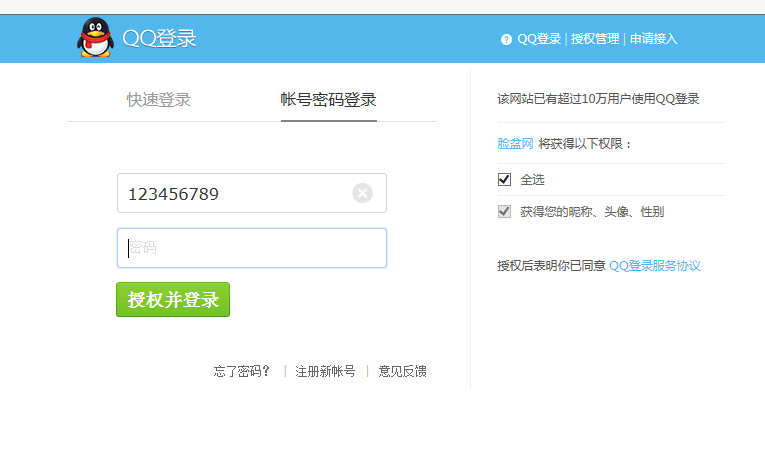Open 授权管理 in header
The height and width of the screenshot is (455, 765).
(595, 39)
